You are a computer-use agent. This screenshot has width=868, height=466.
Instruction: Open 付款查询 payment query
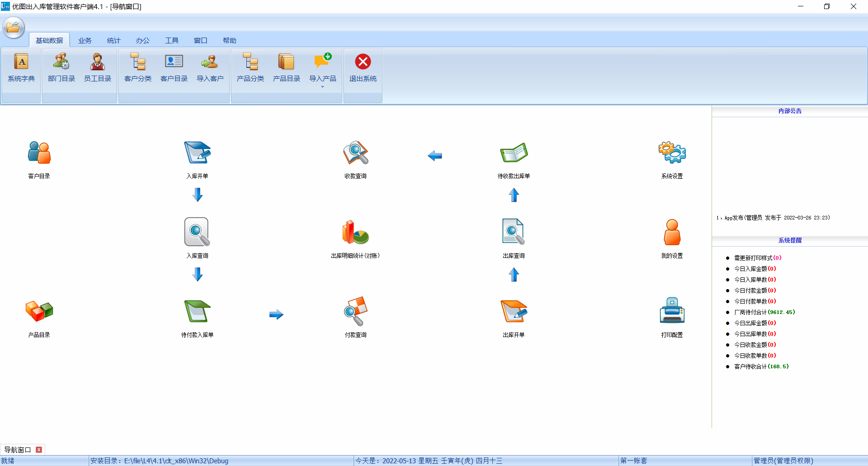point(356,318)
